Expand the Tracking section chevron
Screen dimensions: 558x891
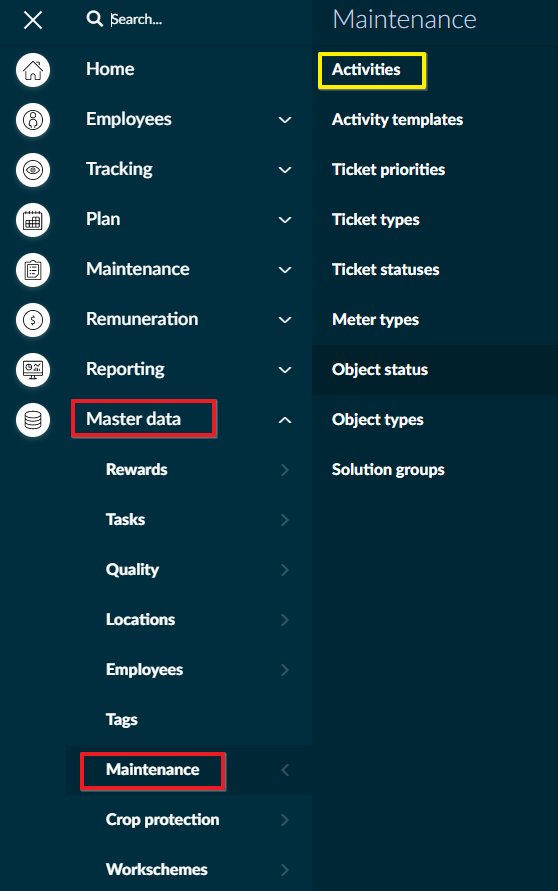tap(285, 170)
